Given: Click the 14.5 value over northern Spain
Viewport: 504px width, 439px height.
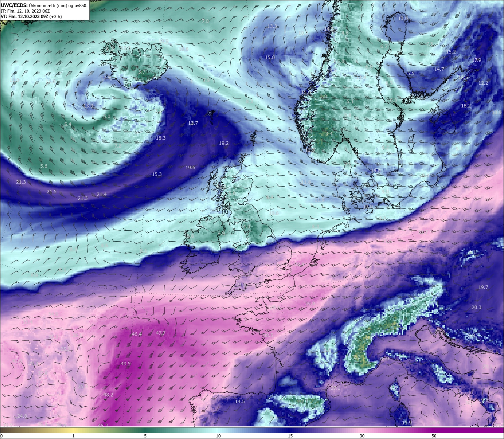Looking at the screenshot, I should click(240, 402).
